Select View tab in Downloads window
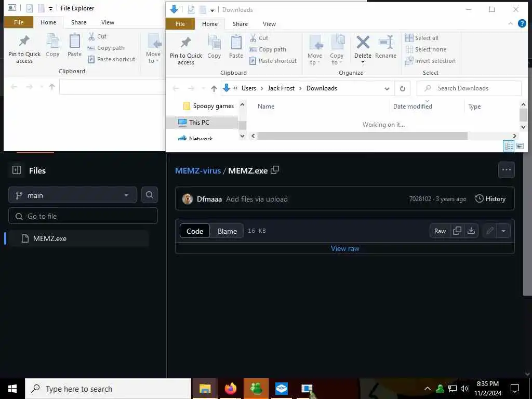 269,24
